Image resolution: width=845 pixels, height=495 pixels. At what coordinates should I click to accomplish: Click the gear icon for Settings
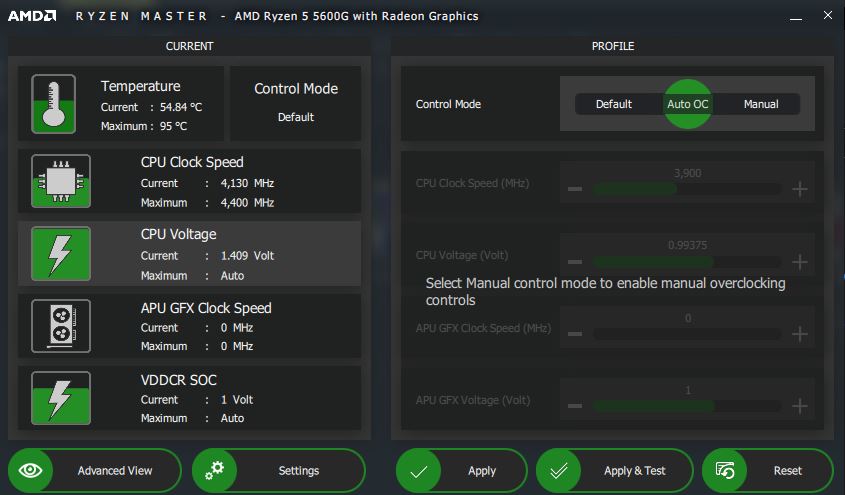(216, 470)
